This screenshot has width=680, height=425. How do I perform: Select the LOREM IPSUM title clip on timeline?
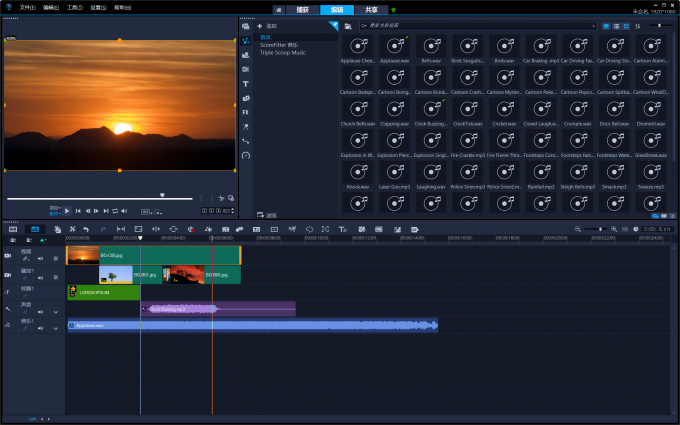click(x=104, y=292)
